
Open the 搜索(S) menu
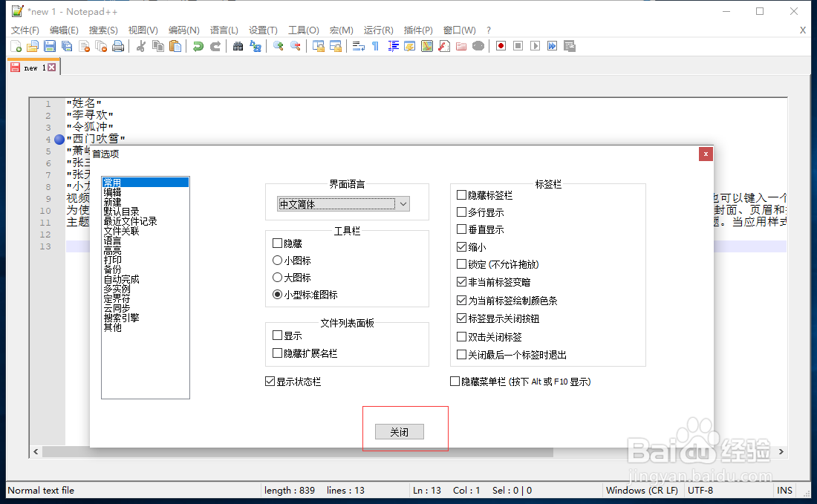(x=103, y=30)
